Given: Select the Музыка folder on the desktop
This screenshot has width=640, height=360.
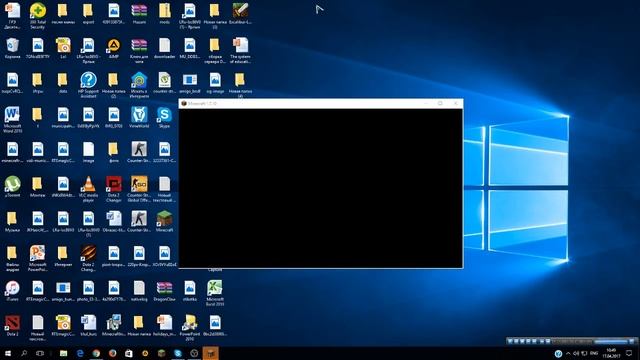Looking at the screenshot, I should pos(12,222).
